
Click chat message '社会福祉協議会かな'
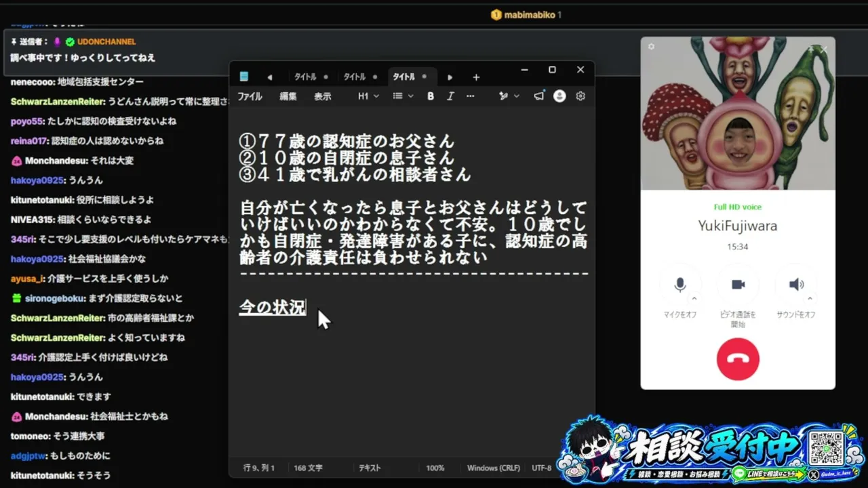click(107, 259)
